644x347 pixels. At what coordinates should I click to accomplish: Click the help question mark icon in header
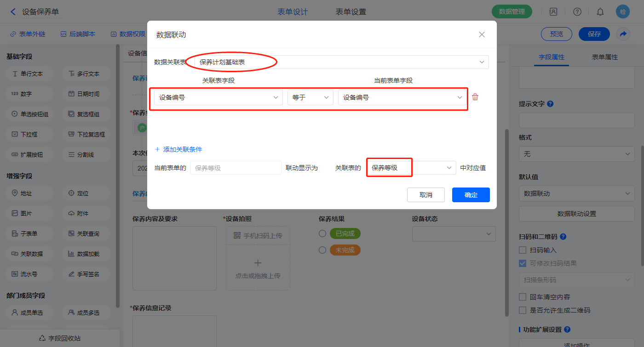click(577, 12)
